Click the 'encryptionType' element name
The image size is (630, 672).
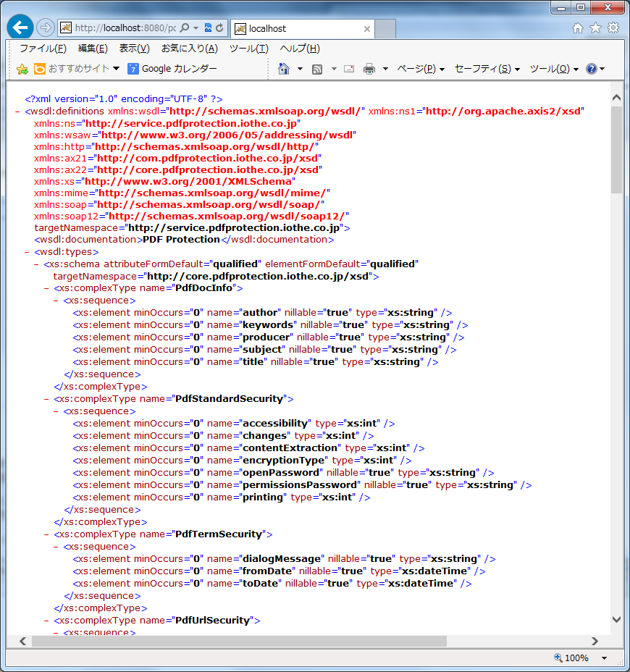point(284,461)
